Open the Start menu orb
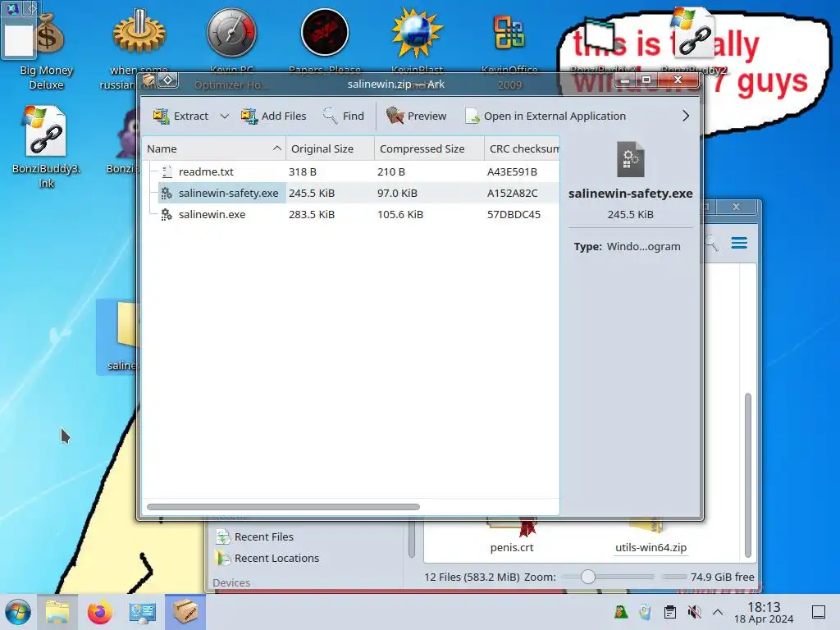The height and width of the screenshot is (630, 840). 18,612
